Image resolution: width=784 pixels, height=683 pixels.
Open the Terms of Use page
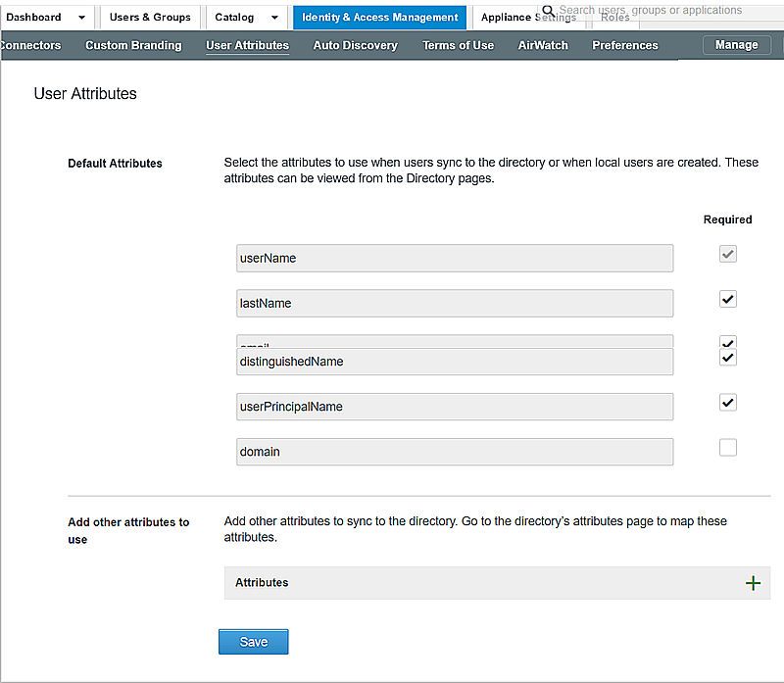[458, 45]
